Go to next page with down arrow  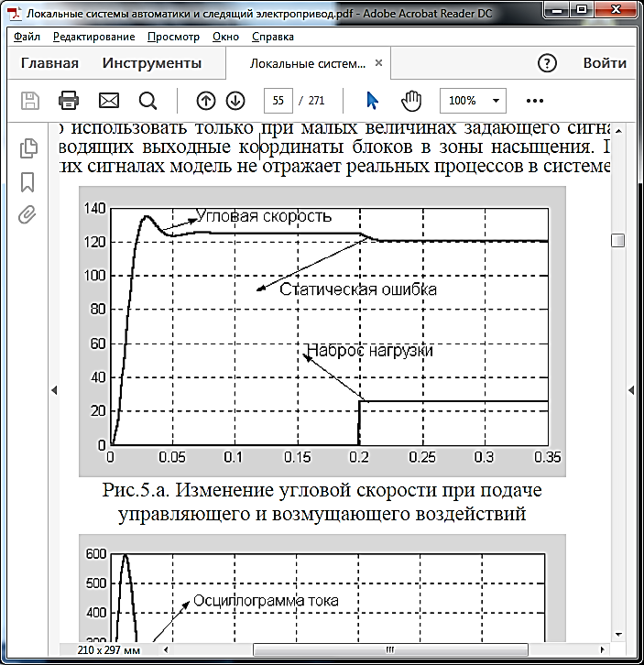click(x=235, y=100)
